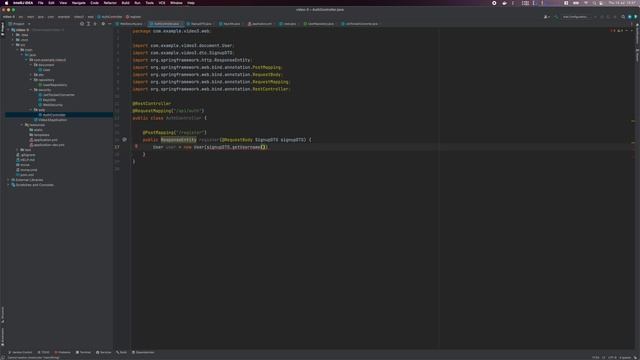Expand External Libraries node
The height and width of the screenshot is (360, 640).
click(x=8, y=180)
